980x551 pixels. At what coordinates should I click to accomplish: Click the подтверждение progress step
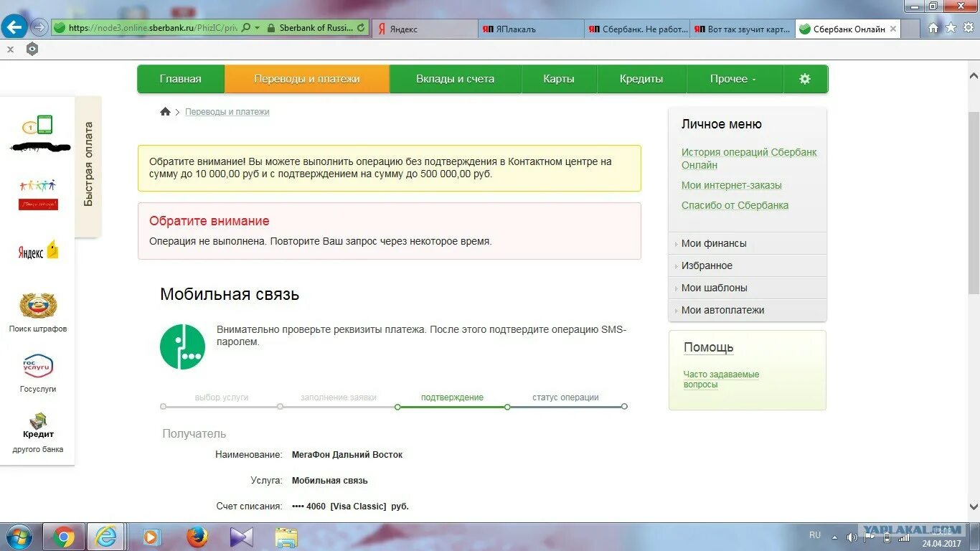452,397
